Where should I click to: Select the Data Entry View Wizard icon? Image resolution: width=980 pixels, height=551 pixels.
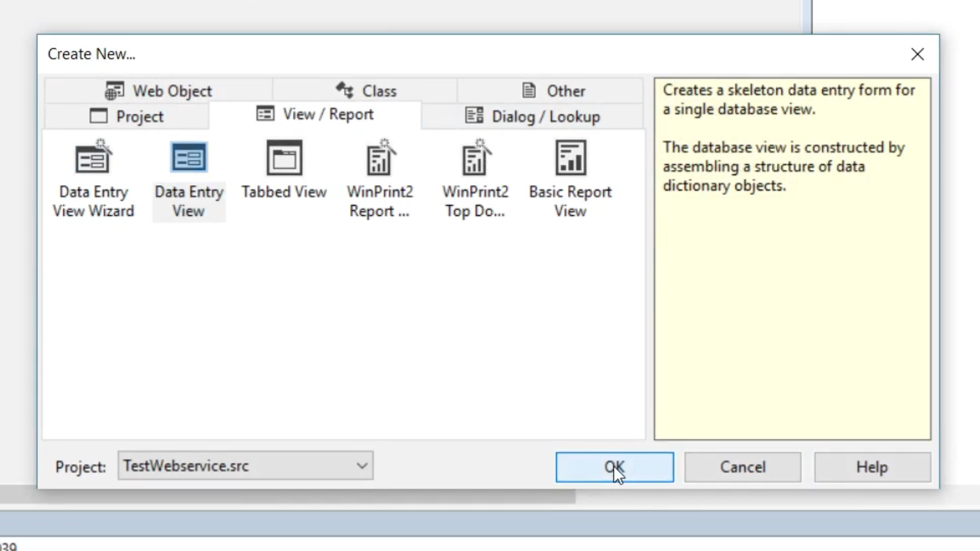click(x=93, y=159)
